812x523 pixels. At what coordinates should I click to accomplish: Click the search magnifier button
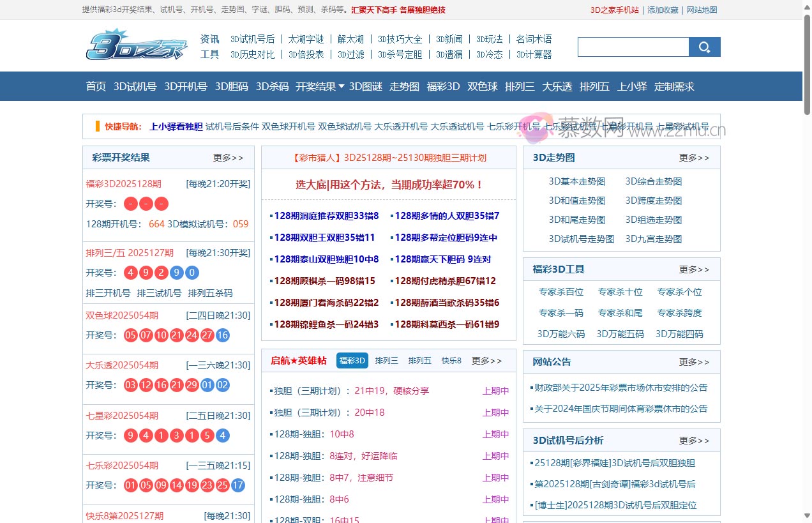pos(704,47)
